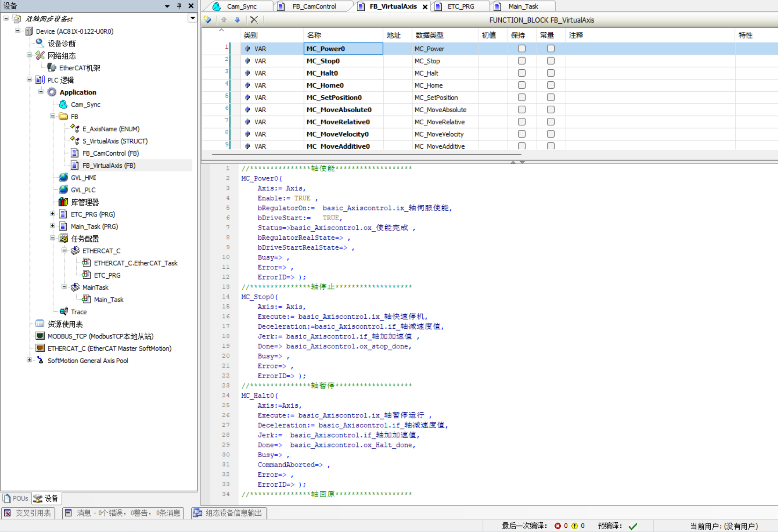Delete variable with the X toolbar icon
The width and height of the screenshot is (778, 532).
point(254,19)
